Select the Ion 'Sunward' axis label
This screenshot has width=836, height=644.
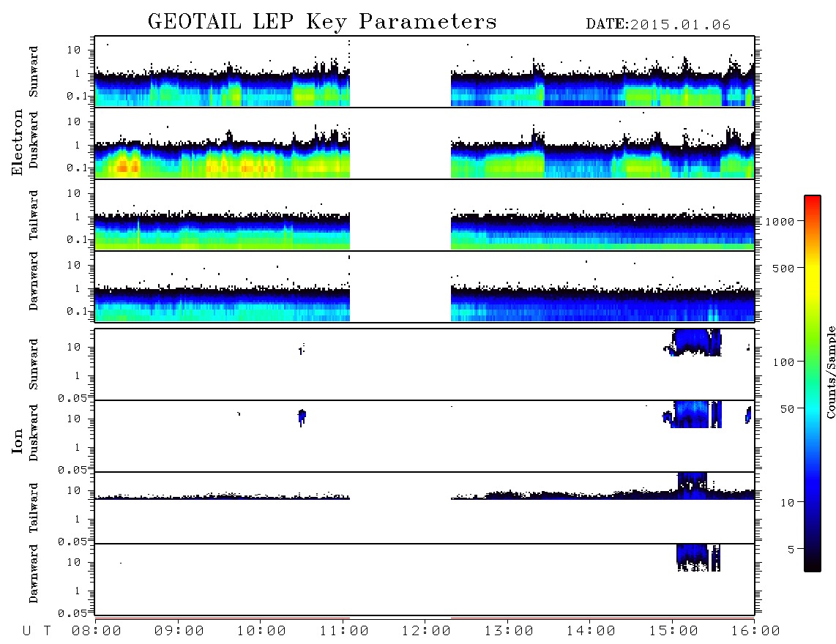click(x=34, y=364)
